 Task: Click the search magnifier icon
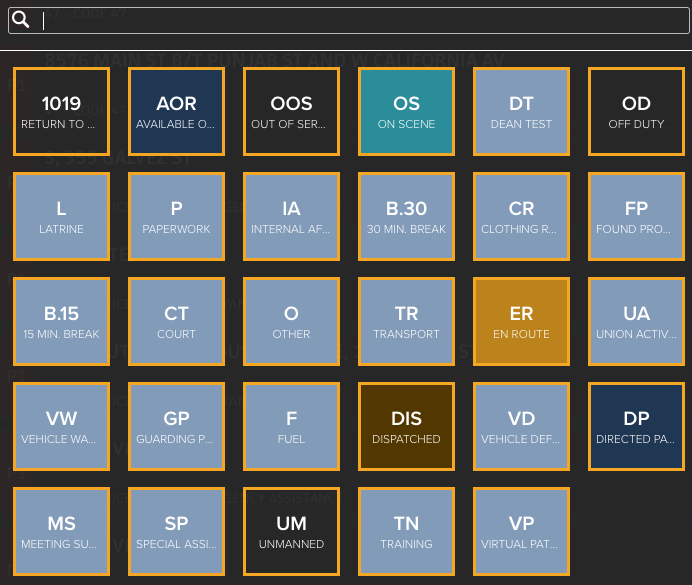click(x=20, y=20)
